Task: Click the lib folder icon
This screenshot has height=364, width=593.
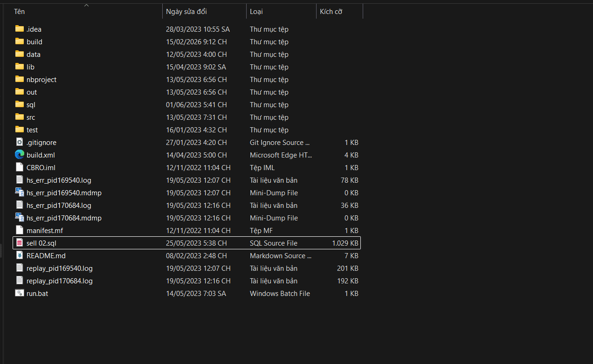Action: (19, 67)
